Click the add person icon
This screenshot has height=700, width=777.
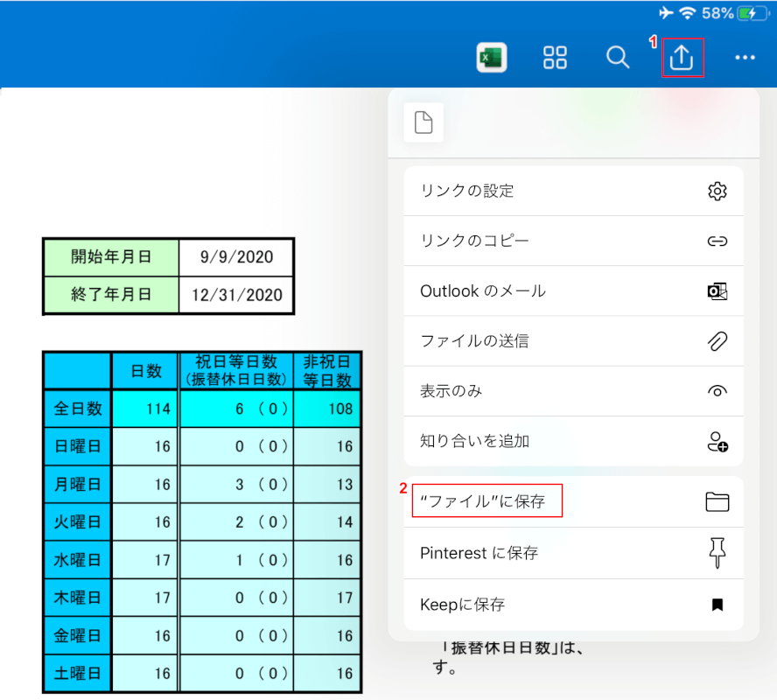point(717,441)
